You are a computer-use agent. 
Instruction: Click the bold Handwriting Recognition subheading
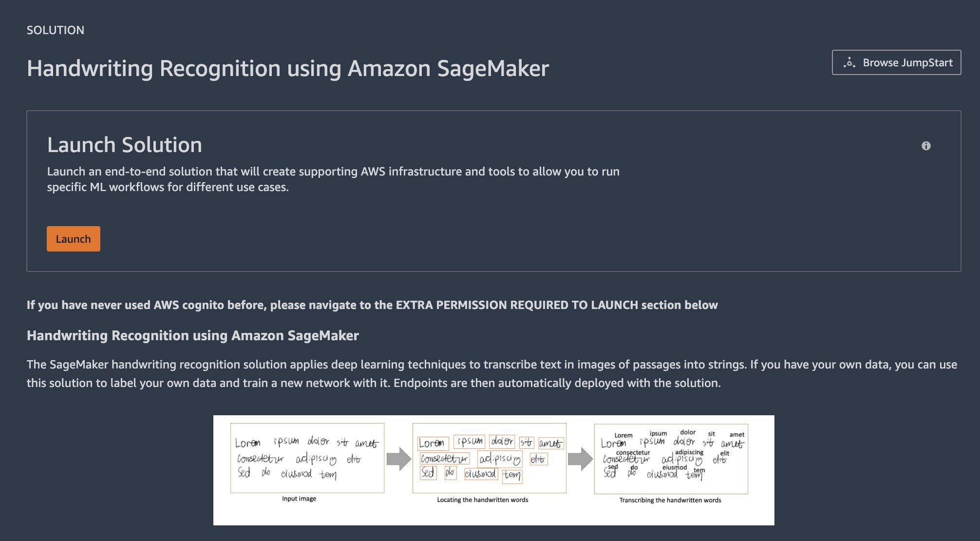[193, 336]
